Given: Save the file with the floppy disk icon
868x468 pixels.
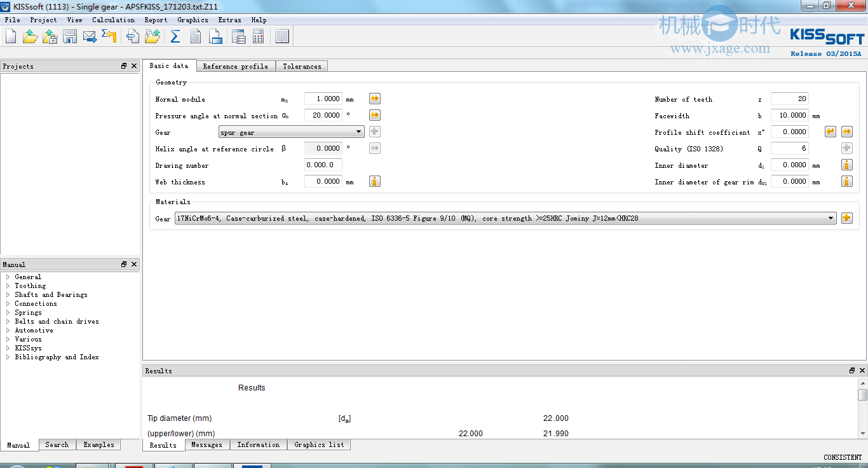Looking at the screenshot, I should 70,36.
